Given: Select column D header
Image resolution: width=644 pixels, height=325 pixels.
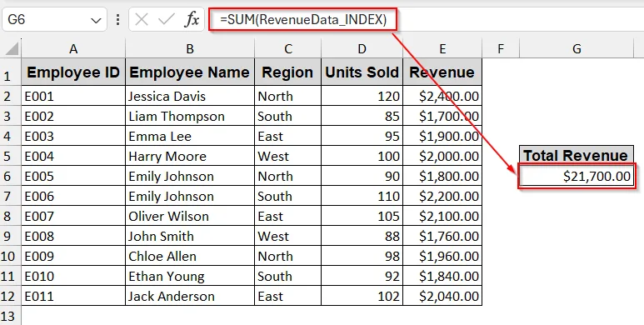Looking at the screenshot, I should [362, 49].
